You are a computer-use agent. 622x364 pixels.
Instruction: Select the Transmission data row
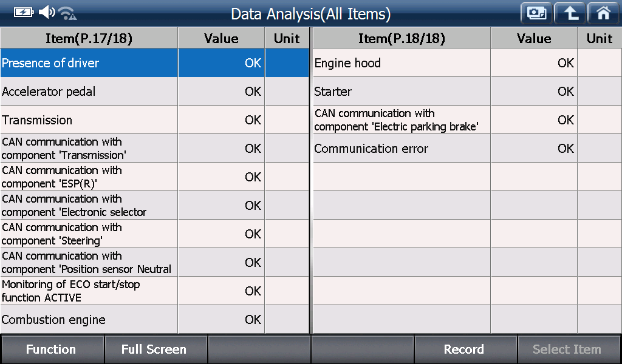(x=154, y=120)
